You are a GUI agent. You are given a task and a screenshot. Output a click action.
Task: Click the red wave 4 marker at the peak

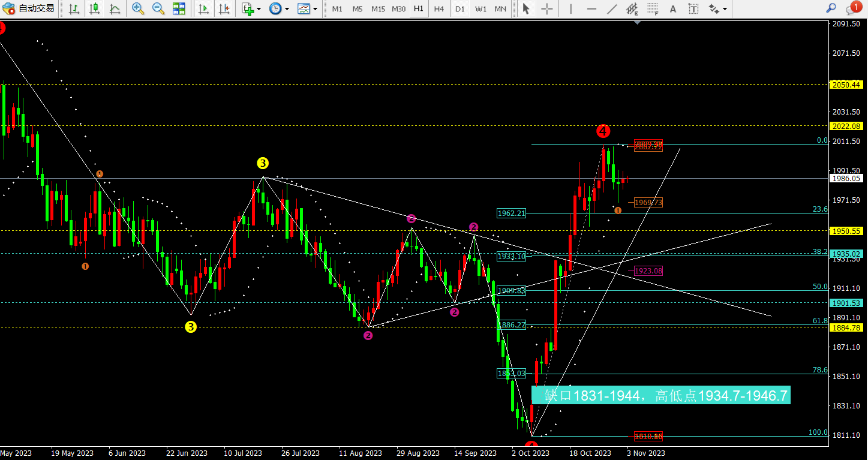(603, 131)
